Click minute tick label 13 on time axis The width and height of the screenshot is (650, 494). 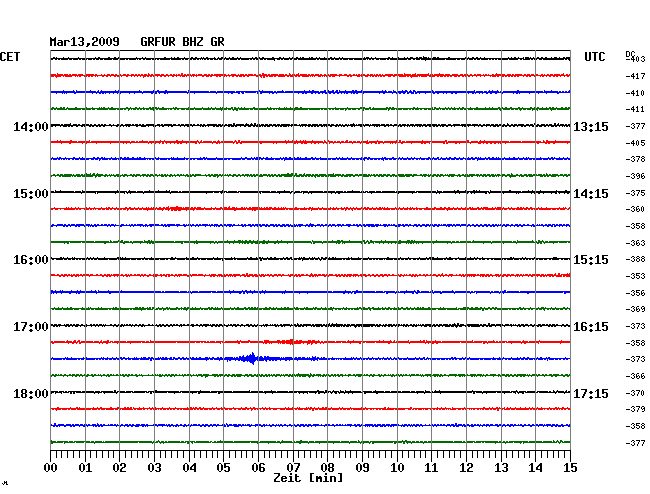(x=501, y=467)
